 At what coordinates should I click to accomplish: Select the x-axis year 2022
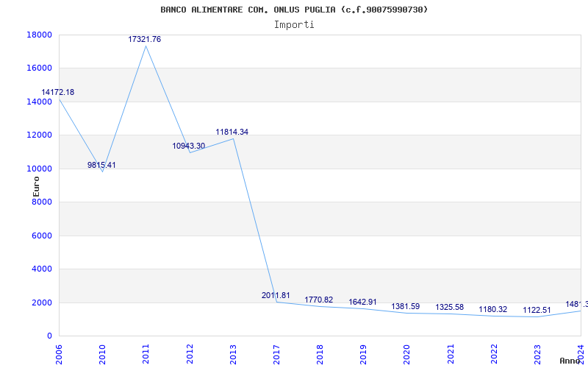point(494,354)
